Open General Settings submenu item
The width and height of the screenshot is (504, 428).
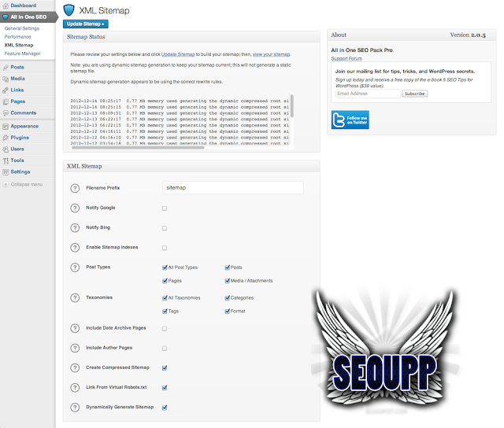point(22,28)
